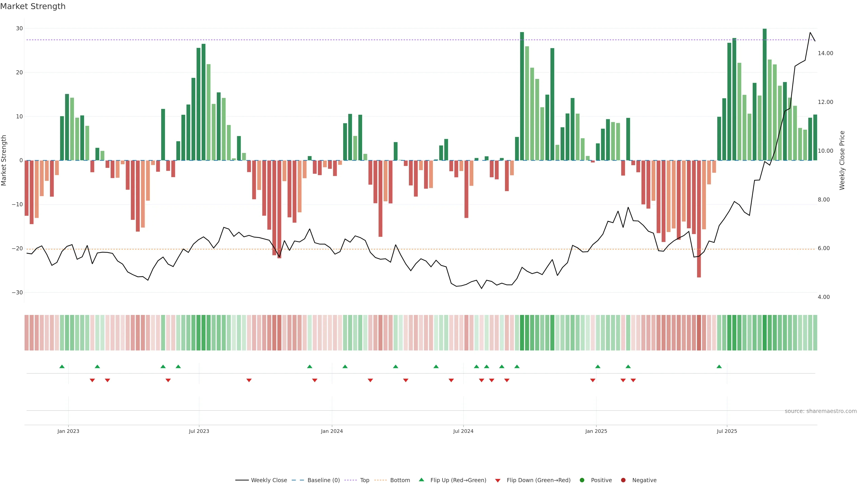Click the last red flip-down triangle marker
The image size is (868, 488).
[x=633, y=380]
